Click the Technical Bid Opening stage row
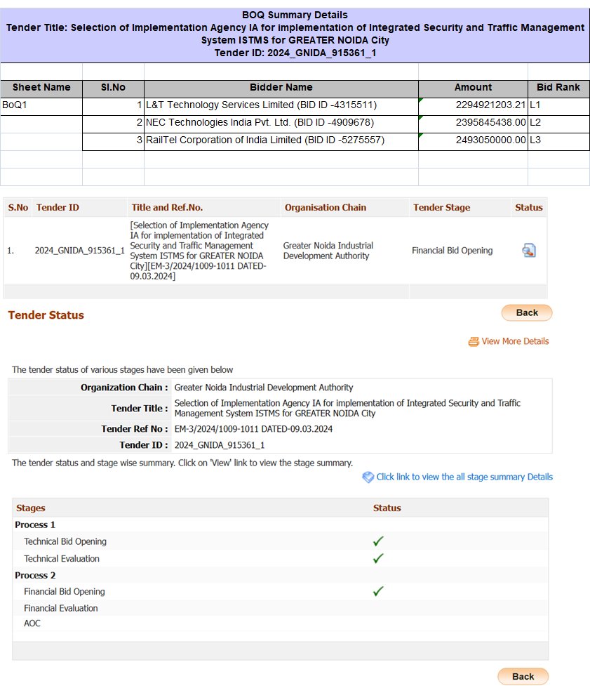Image resolution: width=590 pixels, height=700 pixels. [280, 541]
